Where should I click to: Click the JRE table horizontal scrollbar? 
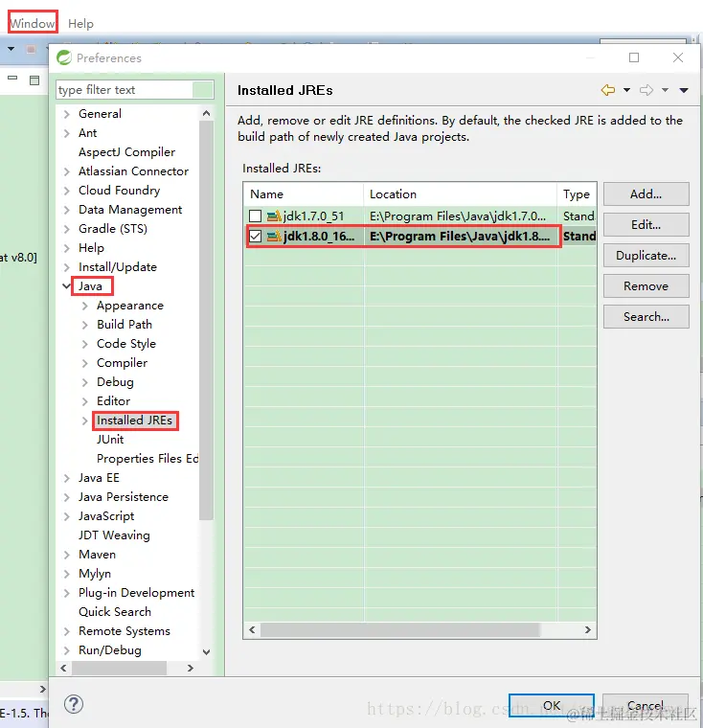point(400,629)
